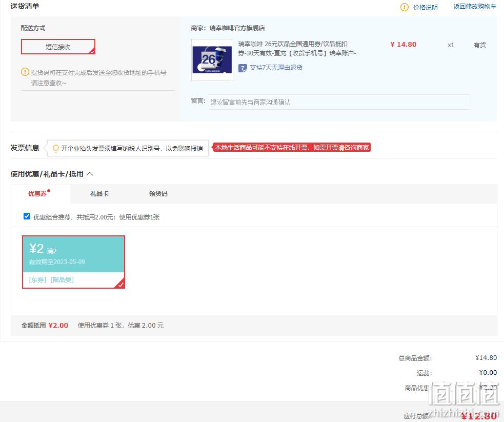Click the ¥14.80 item price
Viewport: 504px width, 422px height.
point(404,44)
